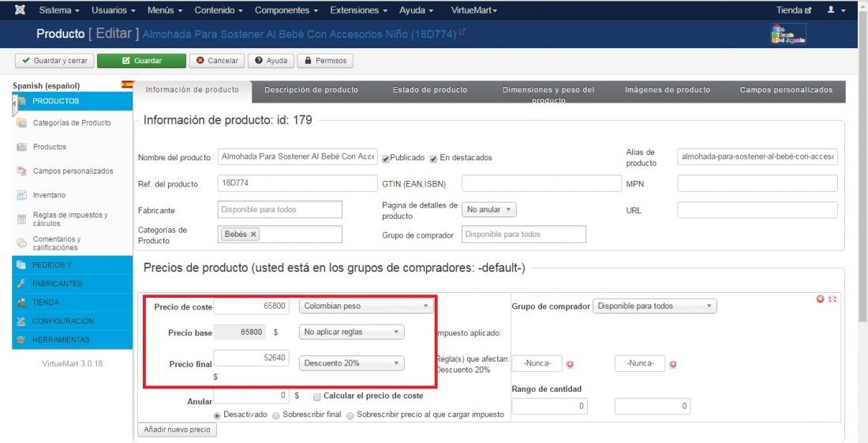Viewport: 868px width, 443px height.
Task: Click the HERRAMIENTAS section icon
Action: pyautogui.click(x=21, y=340)
